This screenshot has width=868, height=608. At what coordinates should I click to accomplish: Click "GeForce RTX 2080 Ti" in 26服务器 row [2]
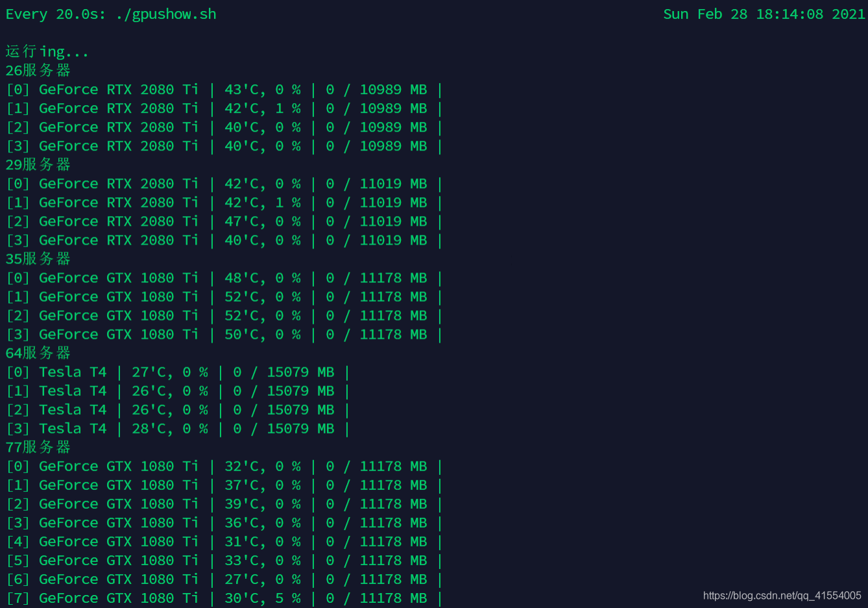[119, 127]
